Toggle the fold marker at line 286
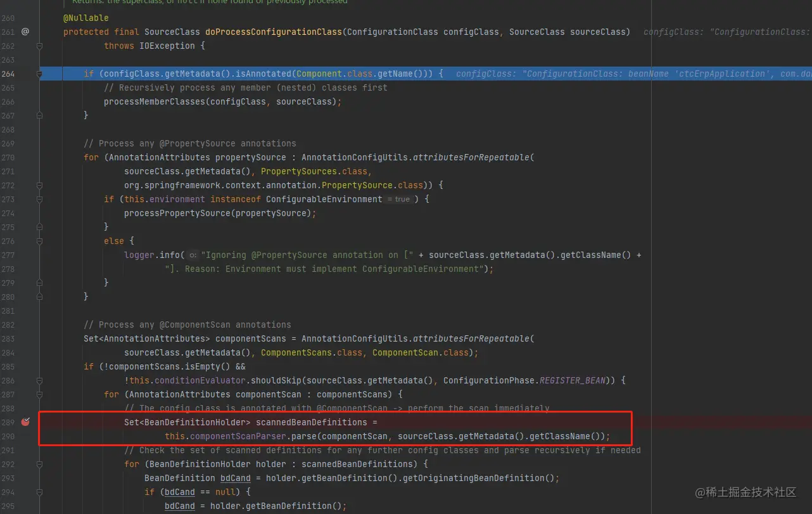The height and width of the screenshot is (514, 812). click(39, 380)
